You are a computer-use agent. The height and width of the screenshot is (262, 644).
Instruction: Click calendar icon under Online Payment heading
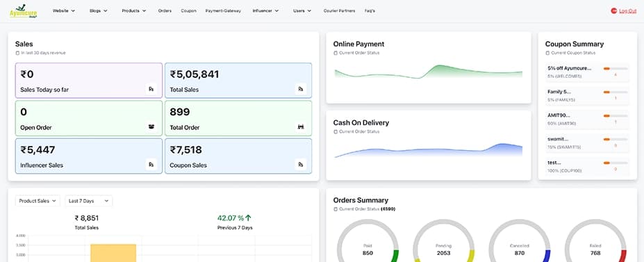(x=335, y=53)
